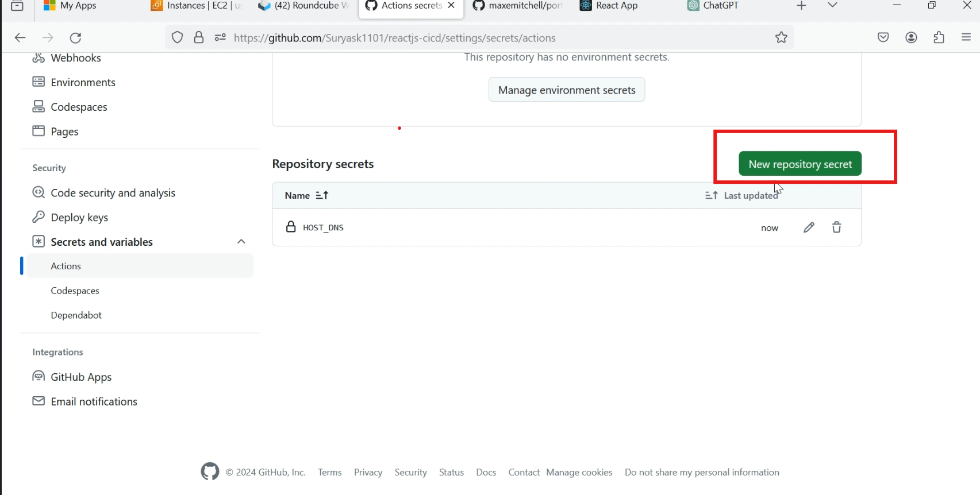Click the Terms footer link
This screenshot has height=495, width=980.
click(330, 472)
